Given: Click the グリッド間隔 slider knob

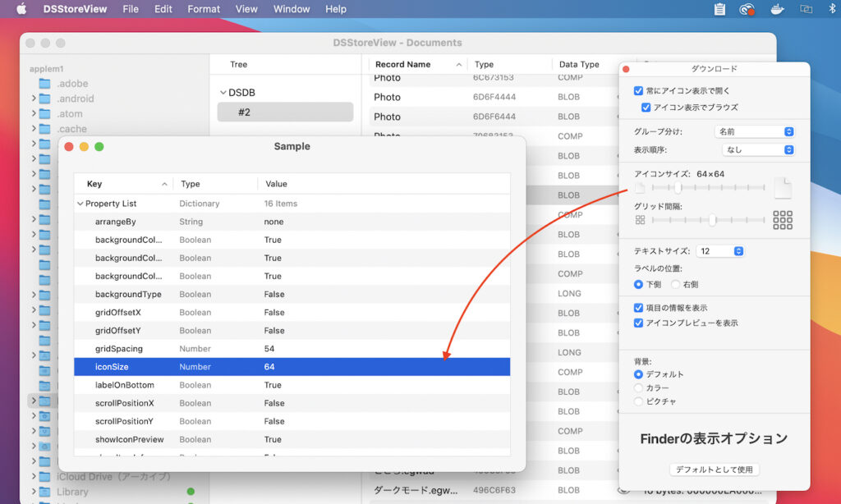Looking at the screenshot, I should click(x=712, y=220).
